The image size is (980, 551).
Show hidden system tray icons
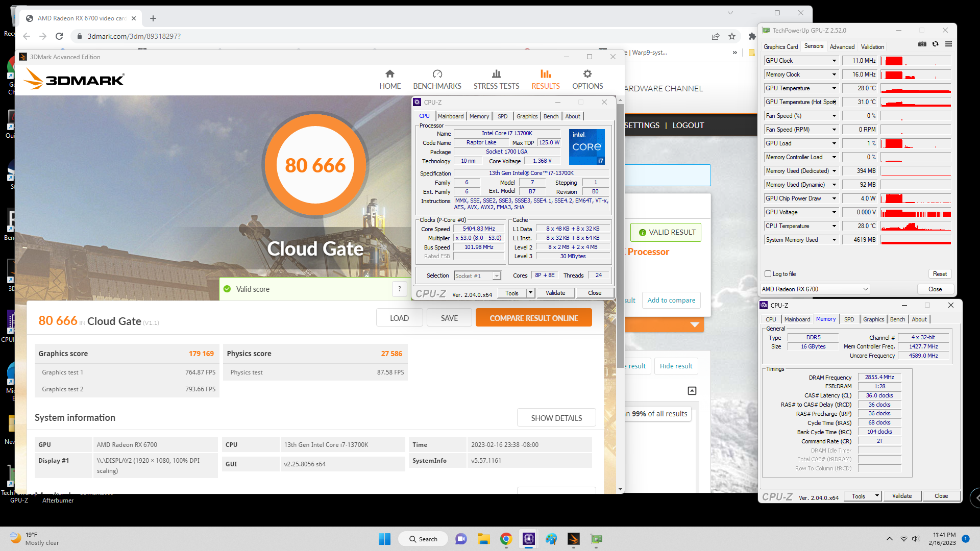click(890, 539)
